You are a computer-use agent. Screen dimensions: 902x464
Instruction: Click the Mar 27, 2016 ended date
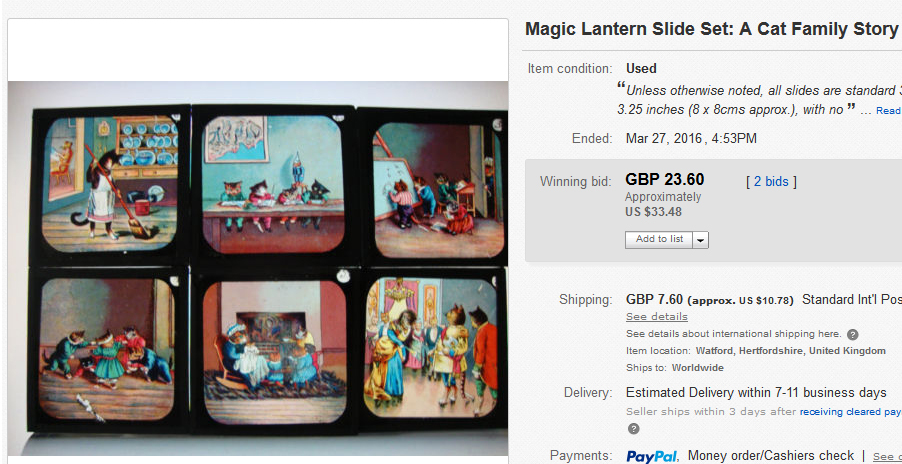[691, 139]
